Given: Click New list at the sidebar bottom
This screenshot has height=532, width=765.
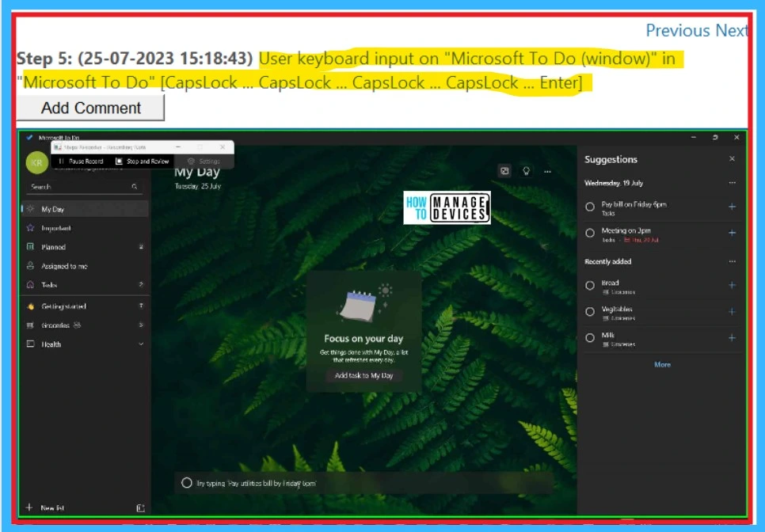Looking at the screenshot, I should (45, 508).
